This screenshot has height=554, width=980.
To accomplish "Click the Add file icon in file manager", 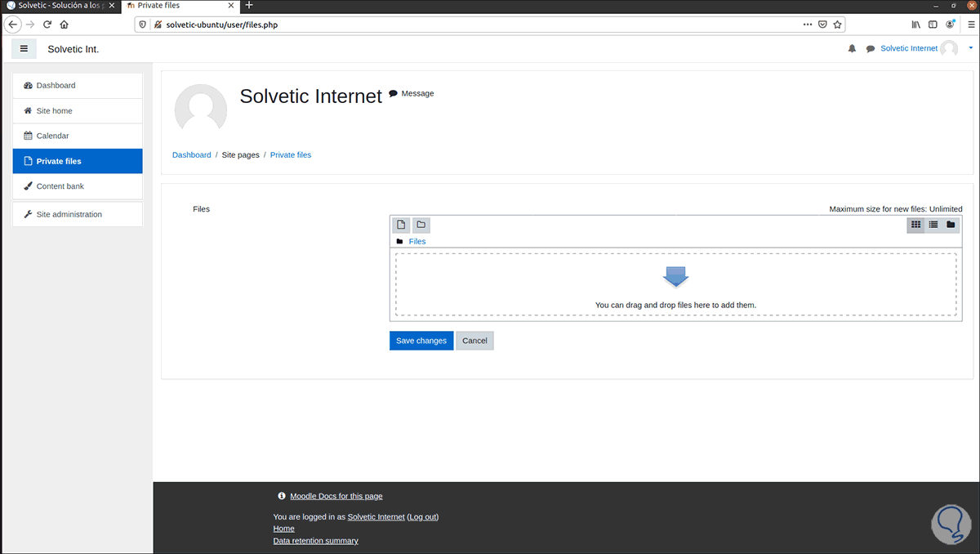I will 401,225.
